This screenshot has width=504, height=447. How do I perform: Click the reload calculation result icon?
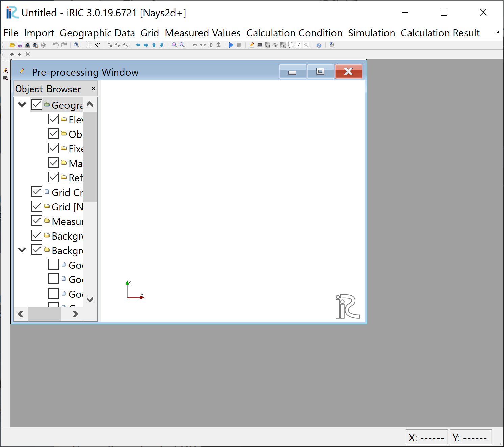[319, 45]
